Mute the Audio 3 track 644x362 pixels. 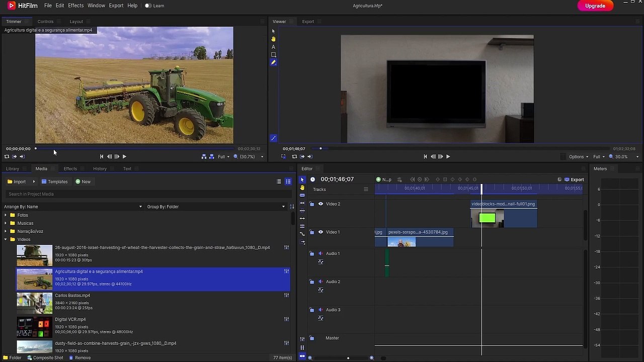coord(320,310)
